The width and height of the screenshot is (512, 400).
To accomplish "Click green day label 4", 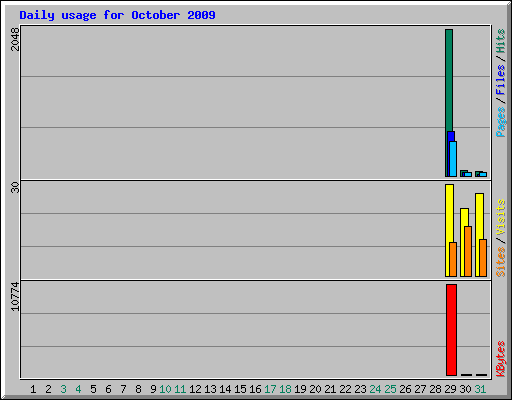I will (x=78, y=389).
